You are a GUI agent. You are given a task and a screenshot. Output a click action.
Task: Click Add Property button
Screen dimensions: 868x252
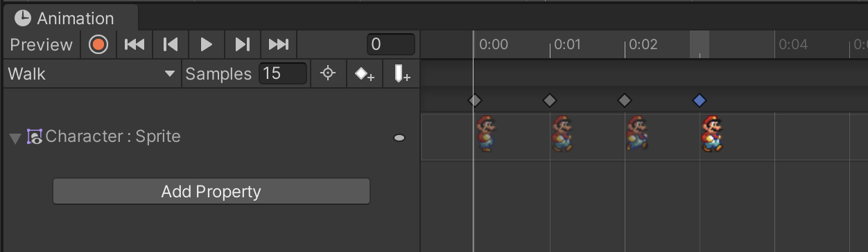(x=211, y=191)
